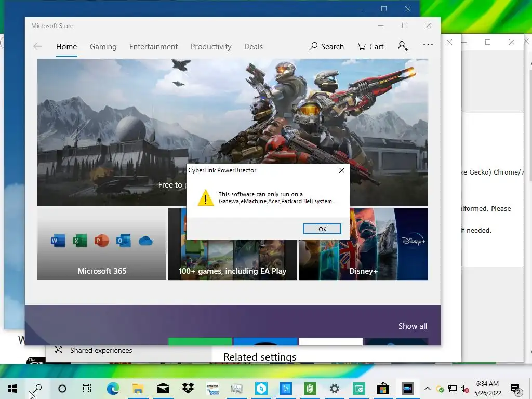Screen dimensions: 532x399
Task: Open Task View on the taskbar
Action: click(x=87, y=389)
